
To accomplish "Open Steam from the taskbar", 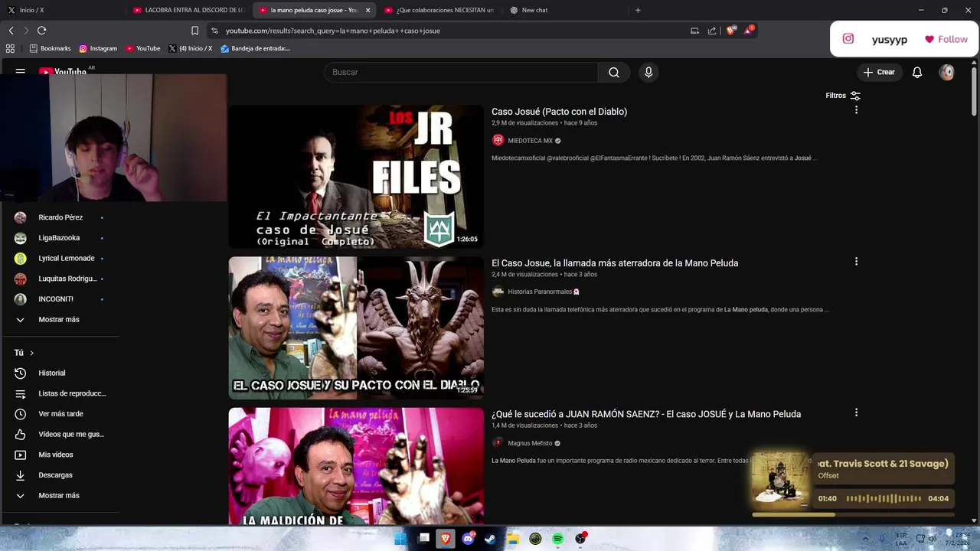I will pyautogui.click(x=491, y=539).
